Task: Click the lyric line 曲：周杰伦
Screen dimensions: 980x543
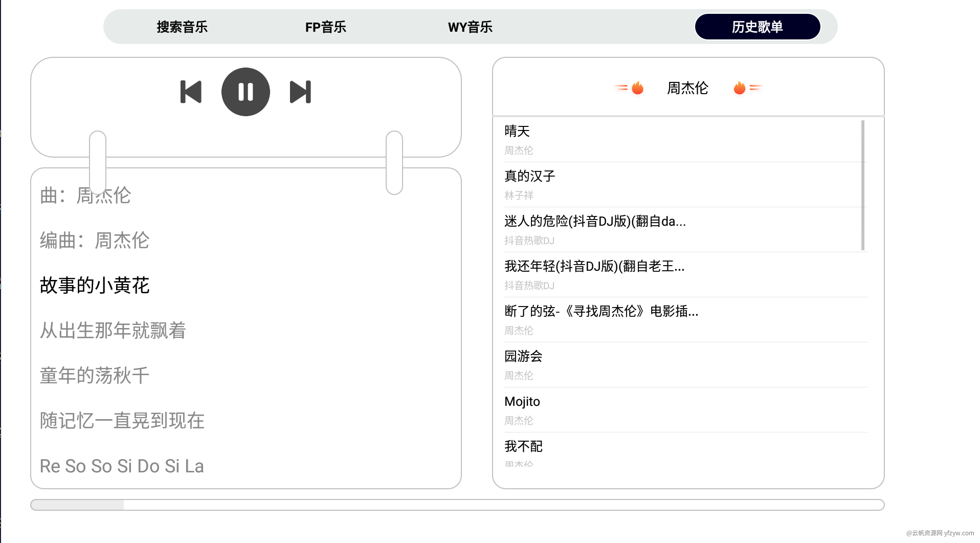Action: [x=85, y=195]
